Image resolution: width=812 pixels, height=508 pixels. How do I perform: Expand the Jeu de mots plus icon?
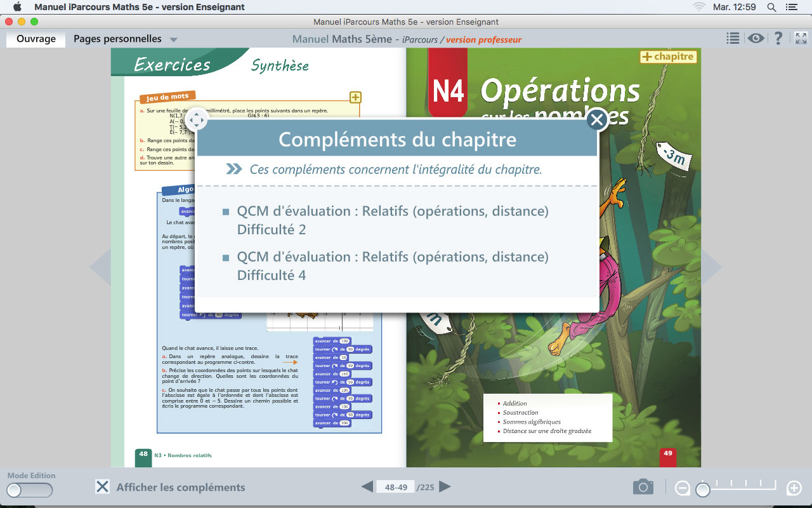coord(355,97)
